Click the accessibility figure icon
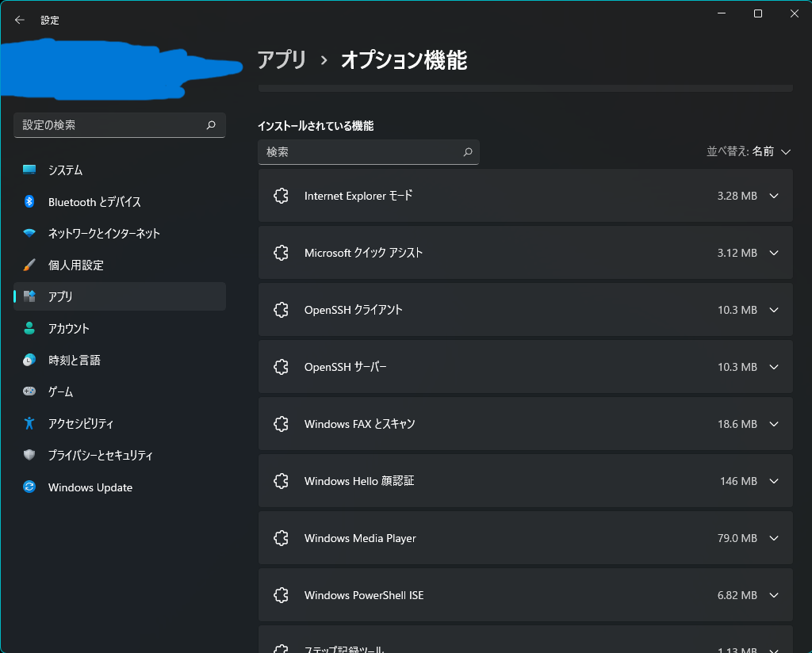The image size is (812, 653). pyautogui.click(x=29, y=423)
